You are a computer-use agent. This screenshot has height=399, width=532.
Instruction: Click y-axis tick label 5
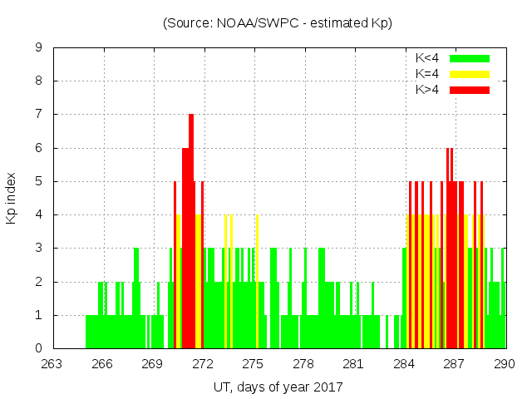tap(38, 181)
